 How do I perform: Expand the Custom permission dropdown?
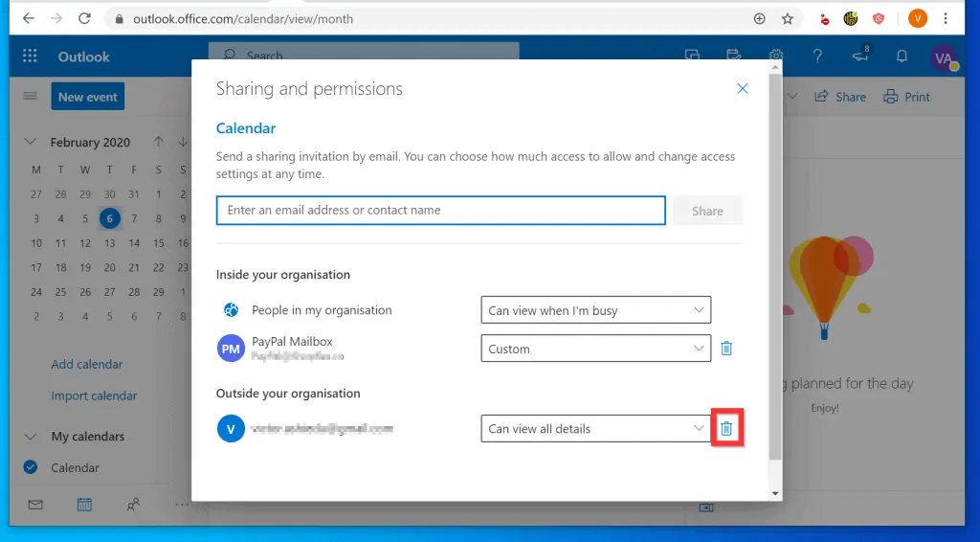pyautogui.click(x=595, y=349)
